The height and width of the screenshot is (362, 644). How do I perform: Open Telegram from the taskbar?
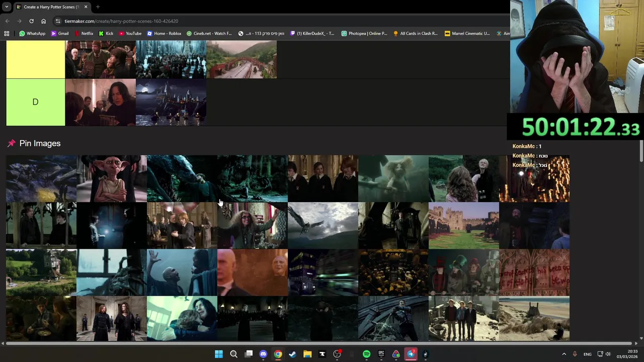tap(411, 354)
